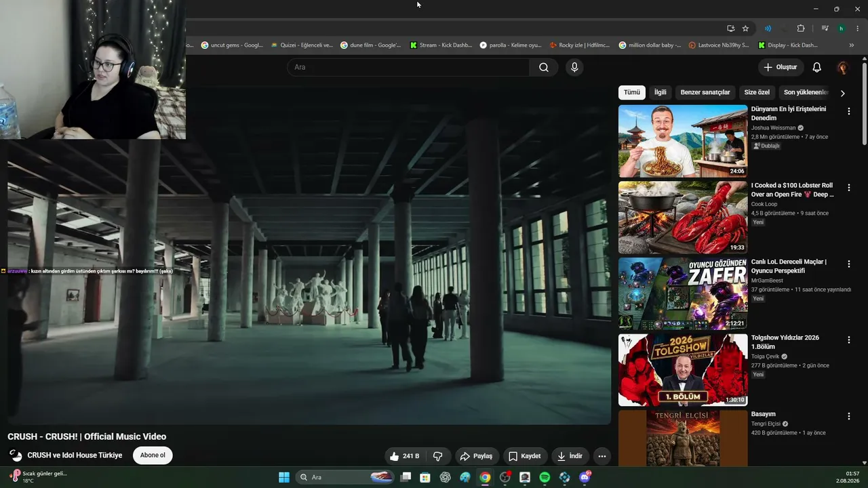Screen dimensions: 868x488
Task: Show more filter chips with right chevron
Action: pos(842,93)
